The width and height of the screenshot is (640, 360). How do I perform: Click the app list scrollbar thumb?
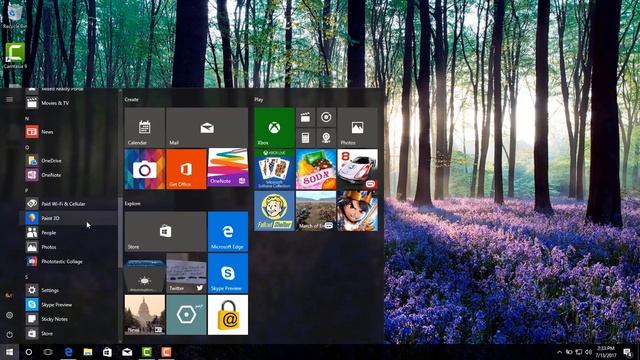pos(120,233)
